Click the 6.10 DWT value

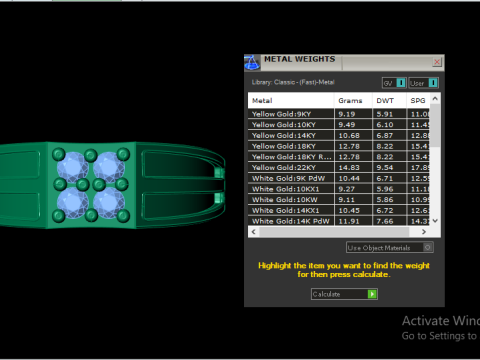coord(385,125)
